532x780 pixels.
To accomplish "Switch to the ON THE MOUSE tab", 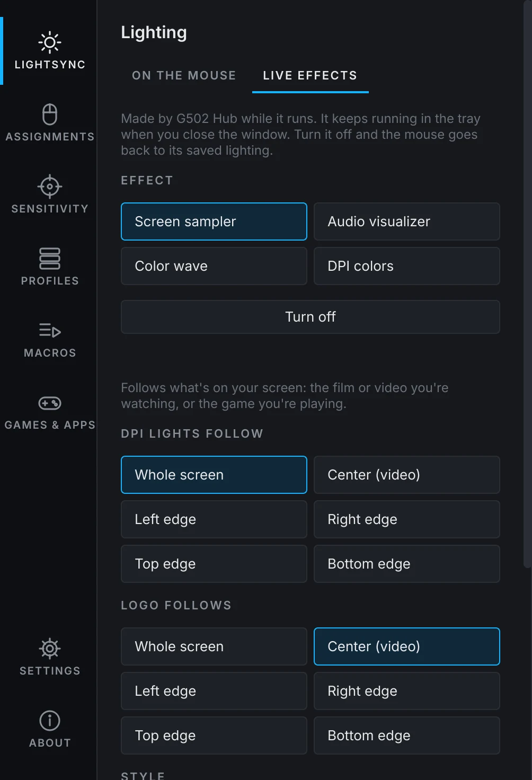I will tap(184, 76).
